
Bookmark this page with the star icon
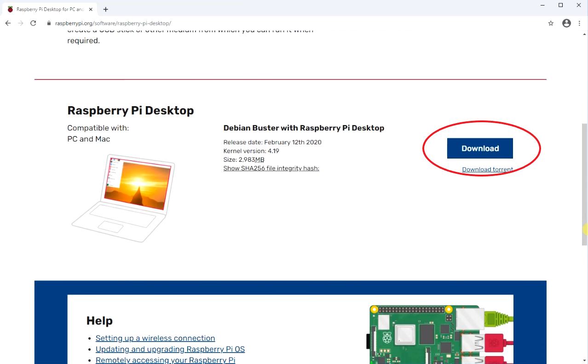point(551,23)
